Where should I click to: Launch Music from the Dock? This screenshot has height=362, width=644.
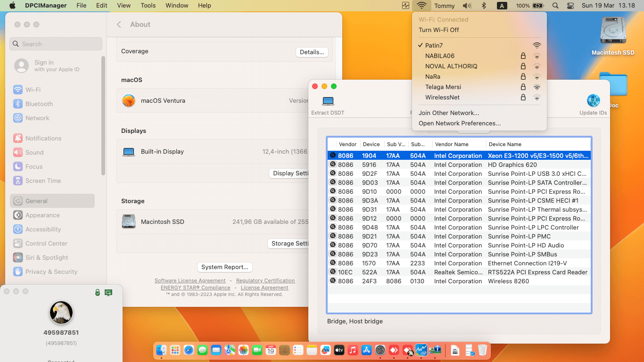[353, 350]
